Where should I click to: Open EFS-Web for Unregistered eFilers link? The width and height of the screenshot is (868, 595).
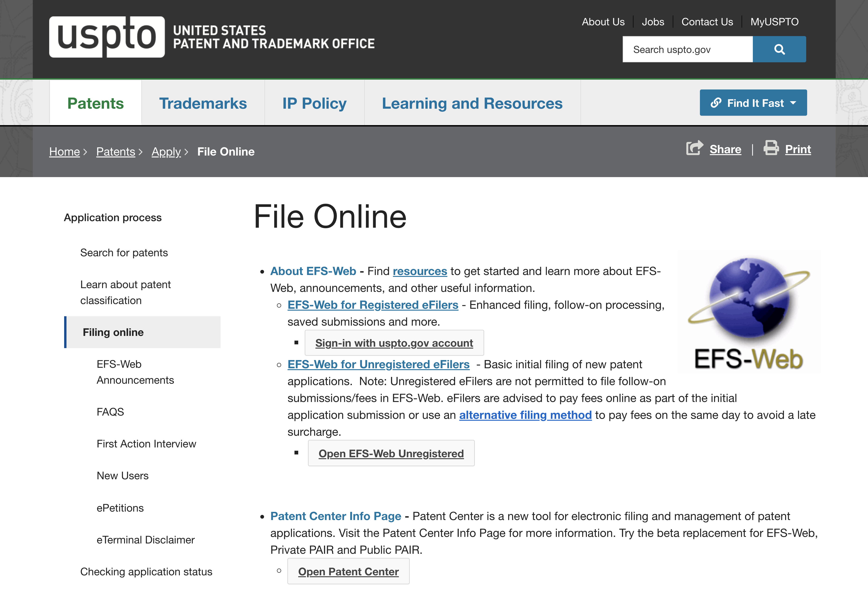point(378,364)
